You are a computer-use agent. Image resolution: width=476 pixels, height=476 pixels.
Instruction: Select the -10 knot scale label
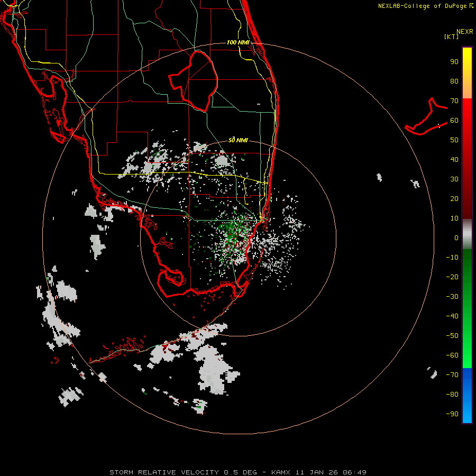(452, 258)
